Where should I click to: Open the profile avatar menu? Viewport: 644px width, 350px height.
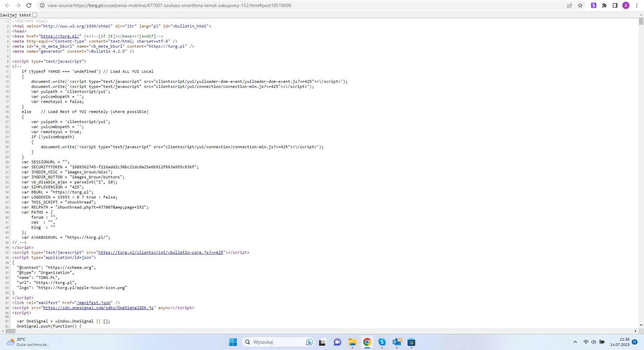tap(626, 5)
